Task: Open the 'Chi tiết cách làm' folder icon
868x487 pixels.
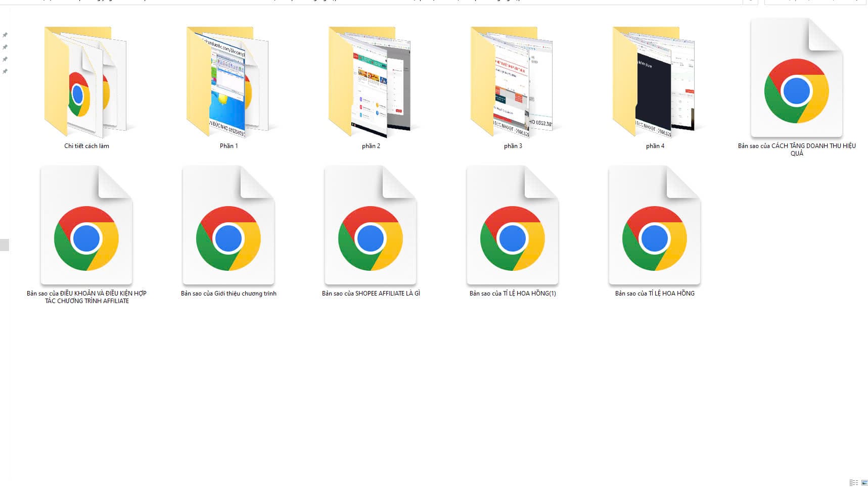Action: coord(86,82)
